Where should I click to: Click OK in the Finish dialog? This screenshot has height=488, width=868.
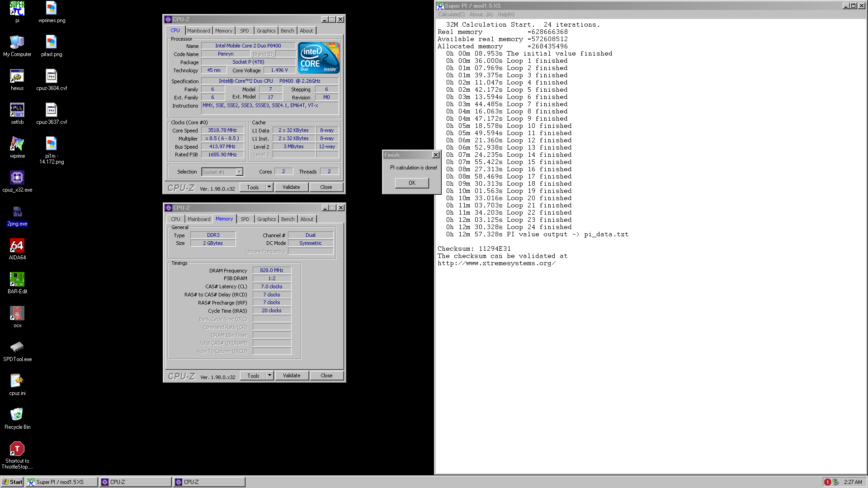point(412,183)
